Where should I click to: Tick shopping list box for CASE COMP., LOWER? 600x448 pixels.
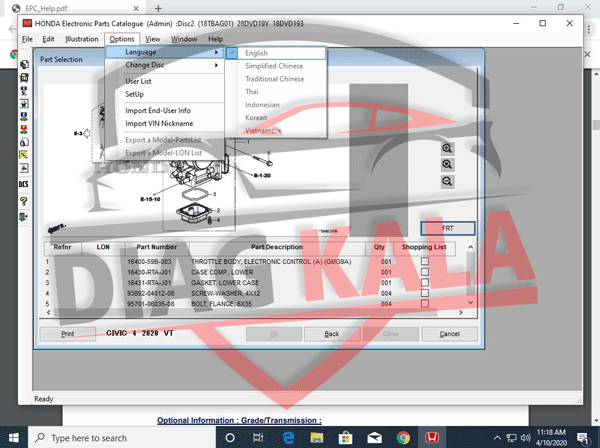point(425,272)
